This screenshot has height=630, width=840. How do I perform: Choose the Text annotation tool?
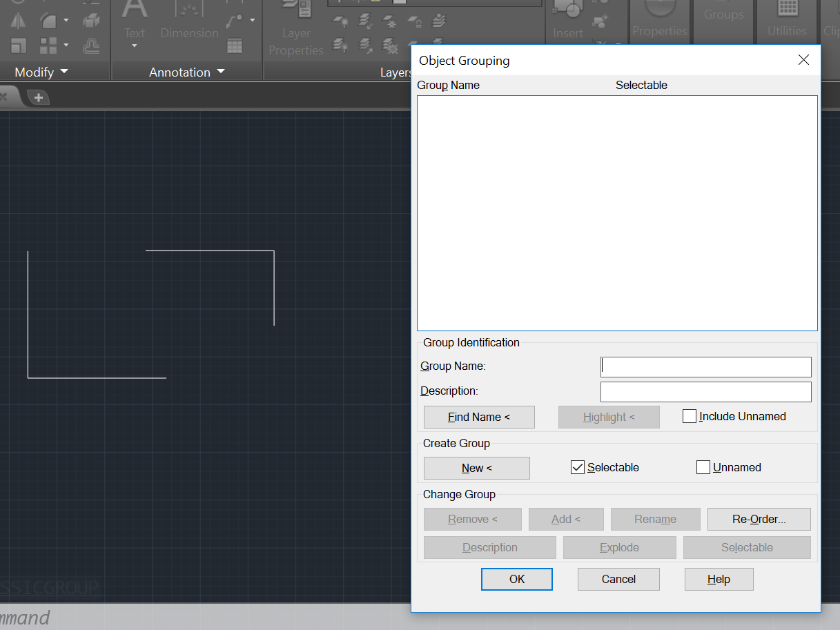(x=135, y=19)
